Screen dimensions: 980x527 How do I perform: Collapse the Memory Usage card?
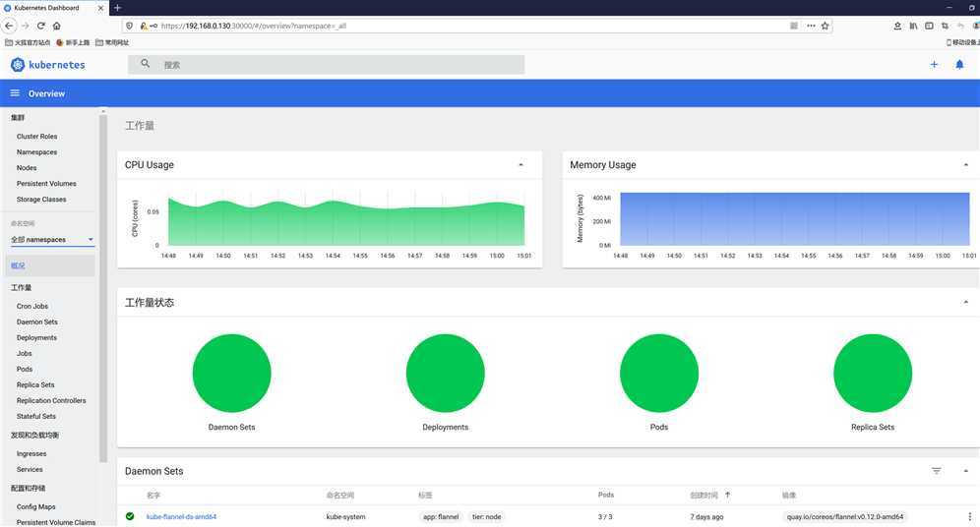pyautogui.click(x=966, y=165)
